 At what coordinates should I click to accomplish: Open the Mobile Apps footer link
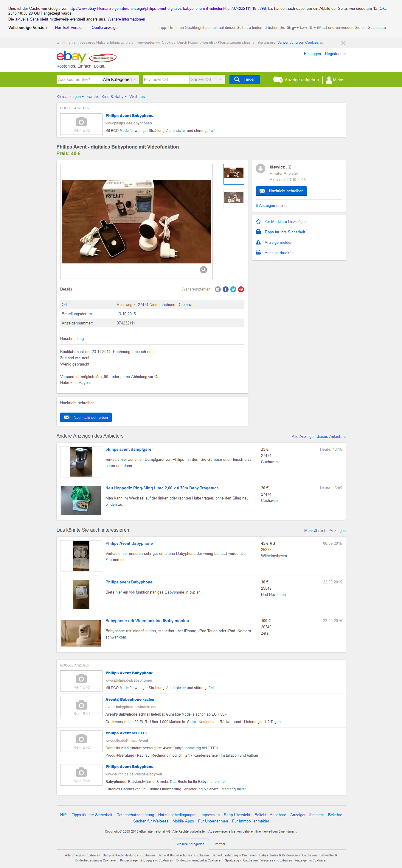[183, 822]
